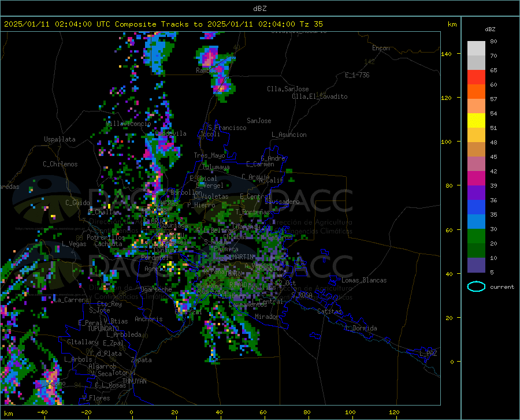
Task: Click the 'Potrerillos' map label
Action: pyautogui.click(x=106, y=237)
